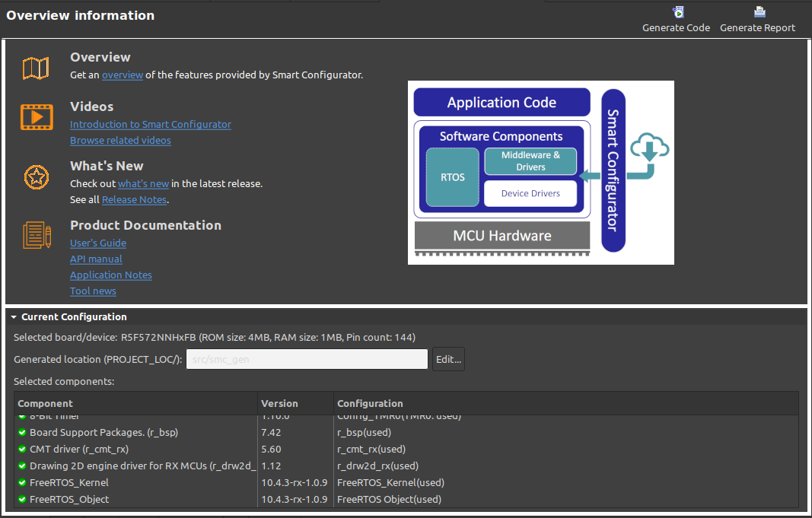812x518 pixels.
Task: Toggle the checkmark beside CMT driver (r_cmt_rx)
Action: tap(21, 449)
